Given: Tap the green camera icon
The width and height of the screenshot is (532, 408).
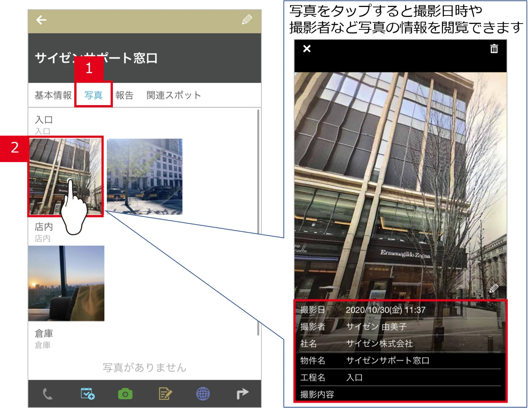Looking at the screenshot, I should click(x=125, y=394).
